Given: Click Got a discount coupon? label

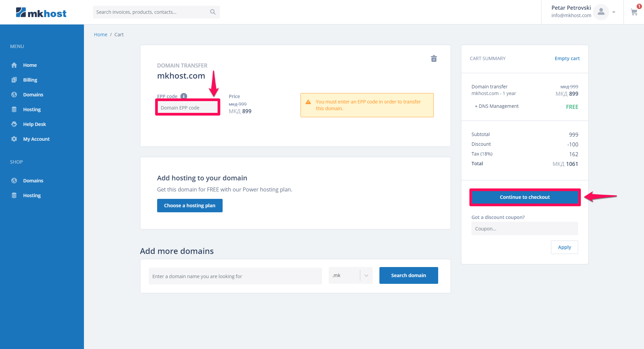Looking at the screenshot, I should (x=498, y=217).
